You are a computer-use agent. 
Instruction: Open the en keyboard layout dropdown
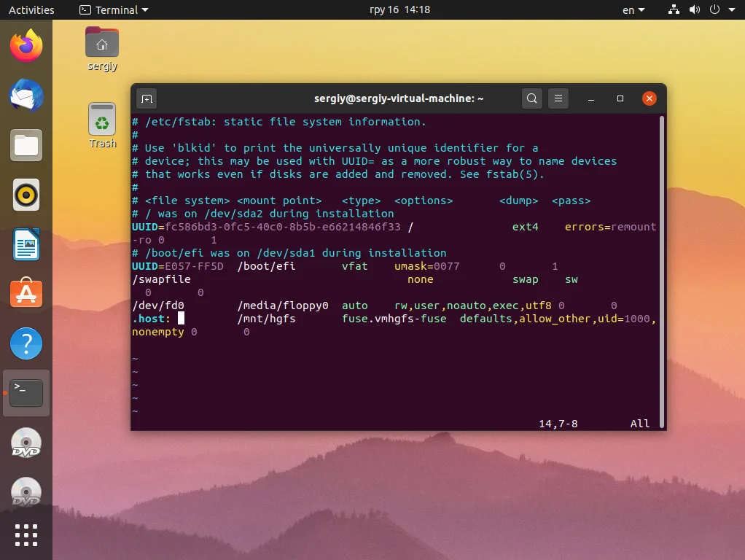633,10
